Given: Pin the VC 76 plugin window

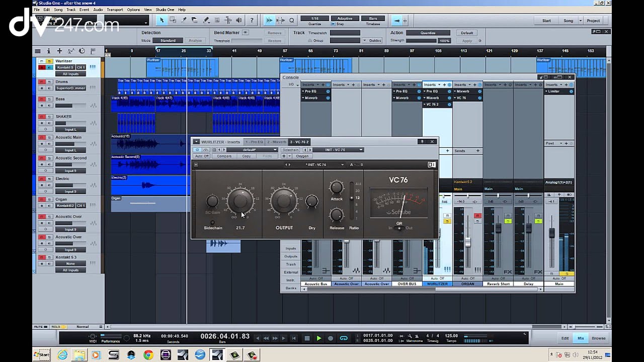Looking at the screenshot, I should point(422,142).
